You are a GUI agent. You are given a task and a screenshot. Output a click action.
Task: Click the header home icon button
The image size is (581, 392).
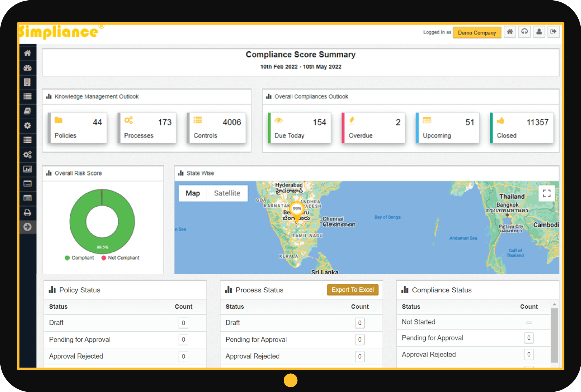tap(510, 32)
